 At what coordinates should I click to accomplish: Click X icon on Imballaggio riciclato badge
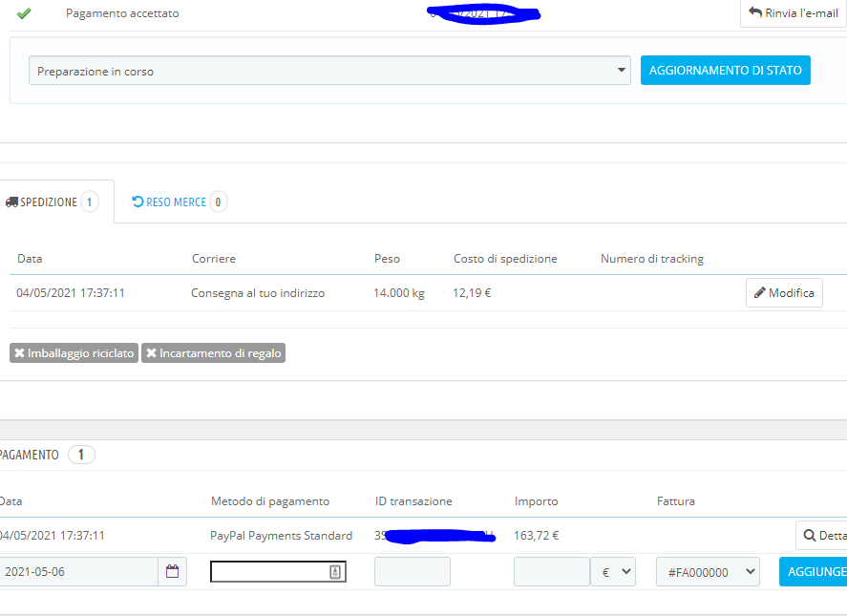(x=19, y=352)
